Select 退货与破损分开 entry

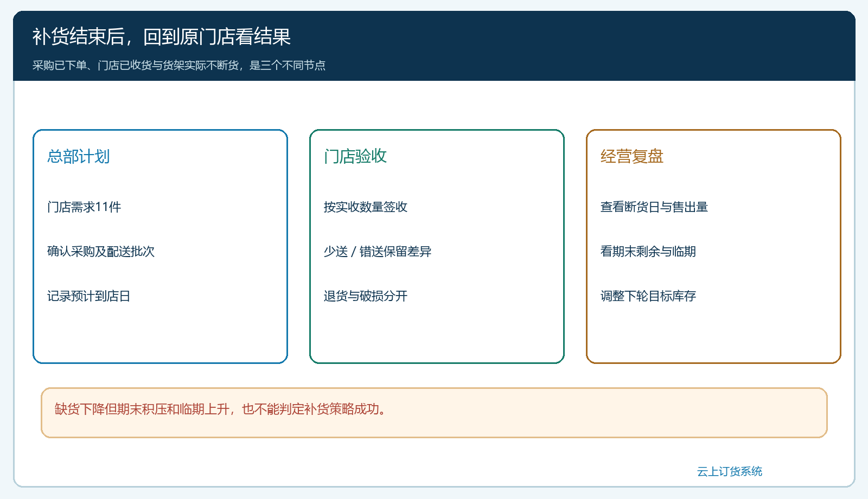366,296
